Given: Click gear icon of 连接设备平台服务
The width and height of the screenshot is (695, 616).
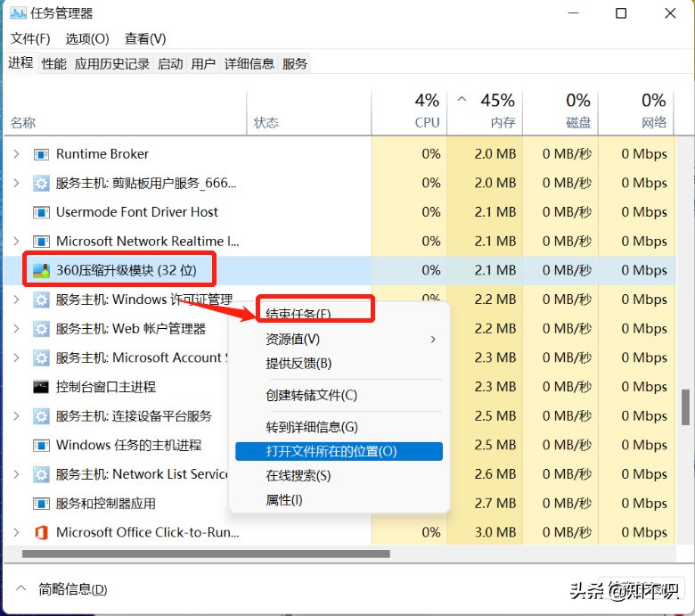Looking at the screenshot, I should (x=41, y=416).
